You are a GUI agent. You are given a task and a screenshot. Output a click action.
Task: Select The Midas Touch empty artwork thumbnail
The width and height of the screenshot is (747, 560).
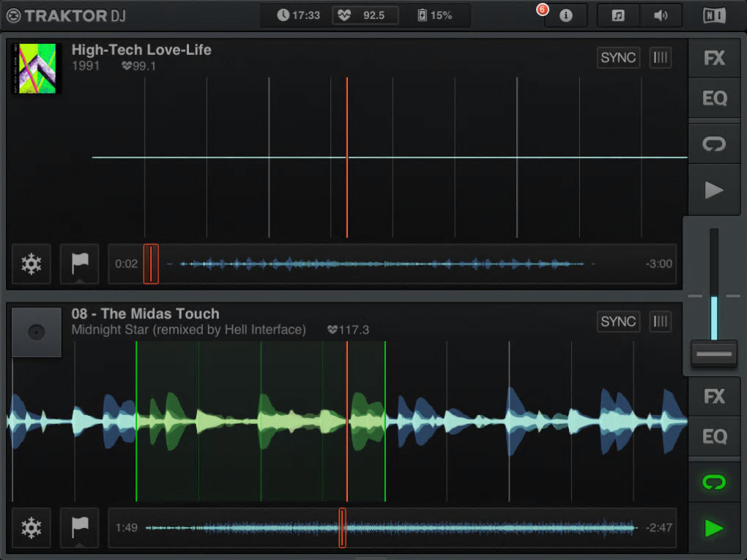point(37,332)
